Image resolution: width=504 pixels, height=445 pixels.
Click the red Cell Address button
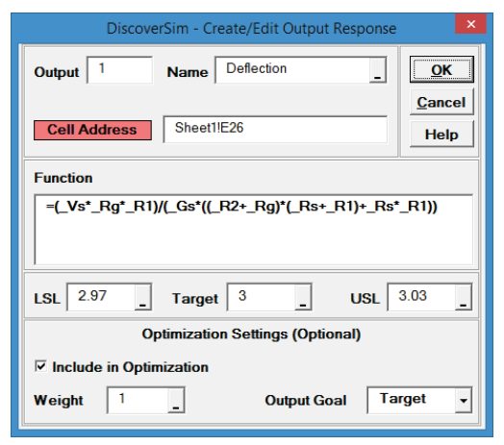point(92,130)
